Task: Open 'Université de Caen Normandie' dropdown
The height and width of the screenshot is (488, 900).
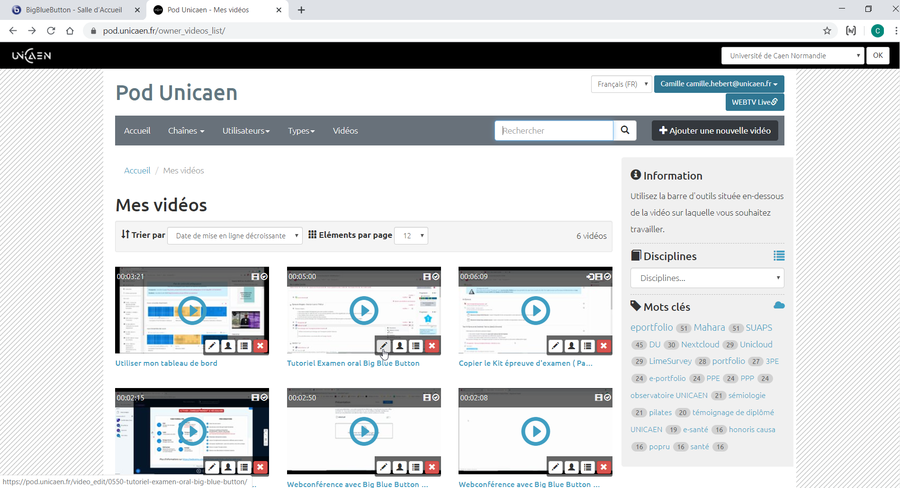Action: [x=792, y=56]
